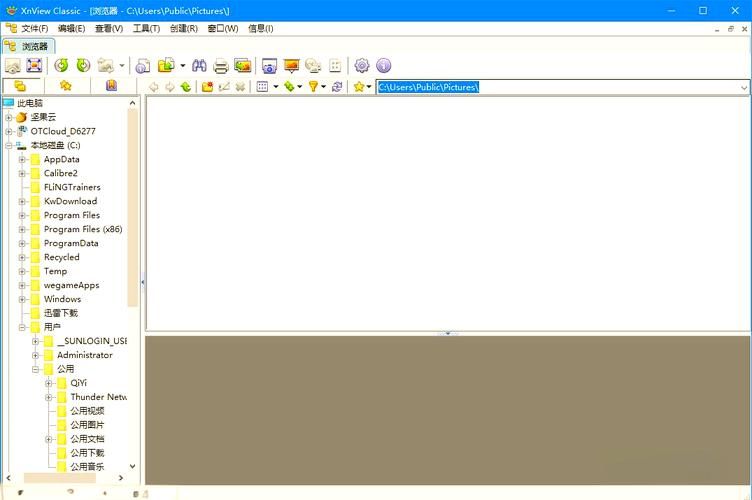The image size is (752, 500).
Task: Expand the Program Files (x86) node
Action: [22, 230]
